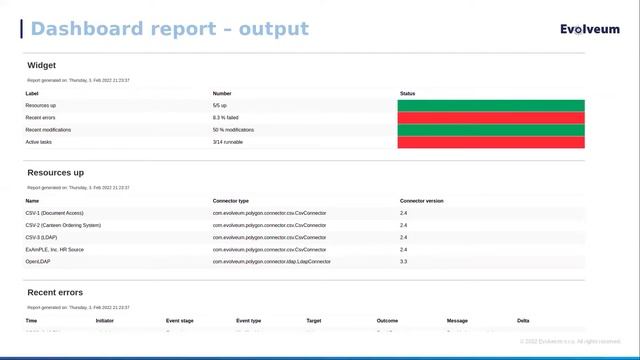Click the "Dashboard report – output" title

[170, 29]
